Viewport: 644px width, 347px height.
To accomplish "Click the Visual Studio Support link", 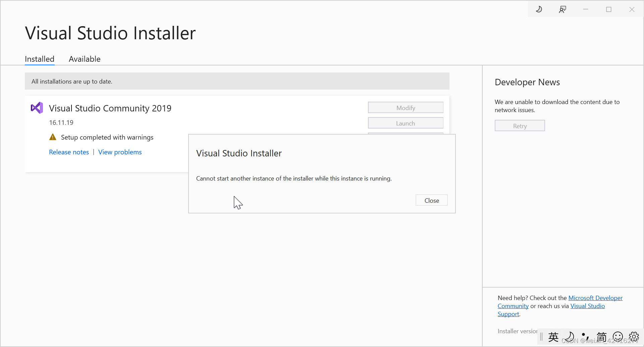I will pos(587,306).
